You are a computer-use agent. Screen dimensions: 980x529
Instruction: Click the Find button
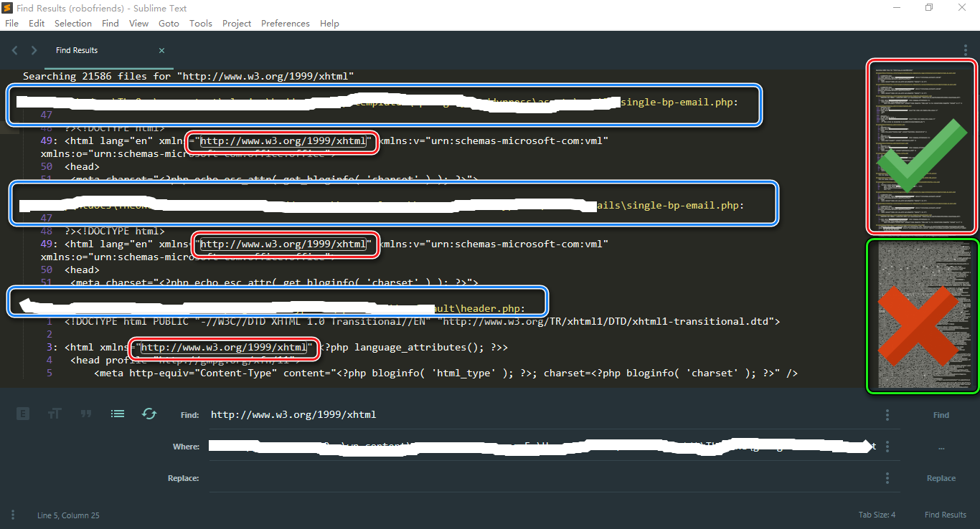pos(941,414)
